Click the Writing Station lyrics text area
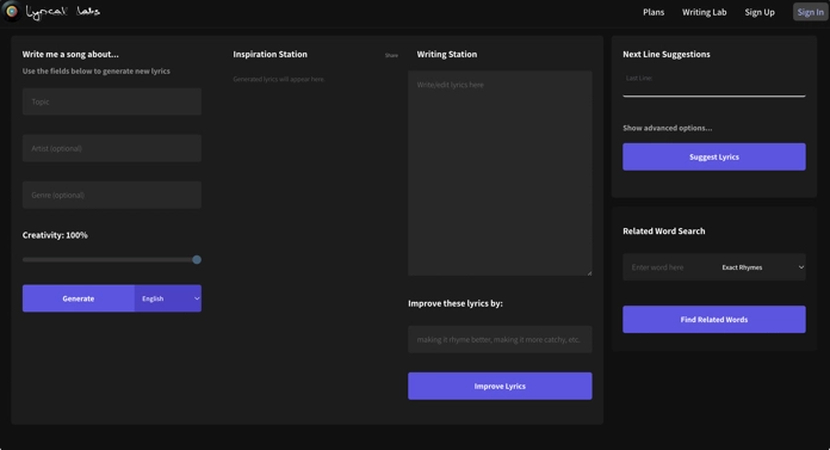 [x=499, y=172]
